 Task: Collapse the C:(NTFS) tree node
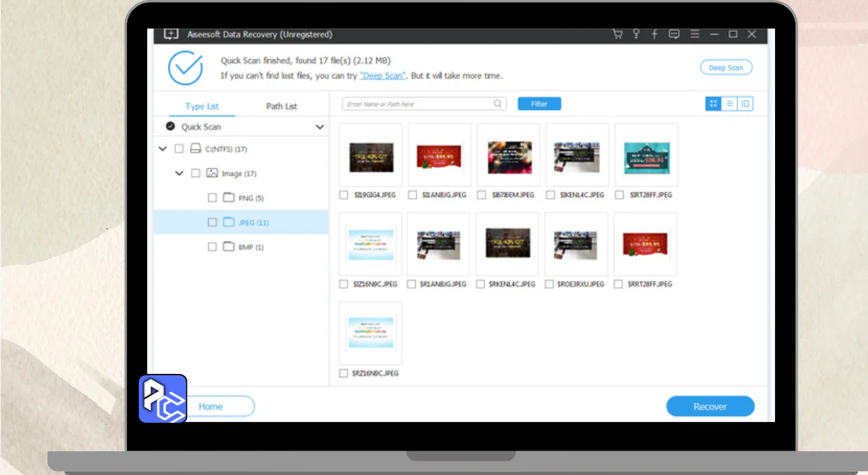click(162, 149)
